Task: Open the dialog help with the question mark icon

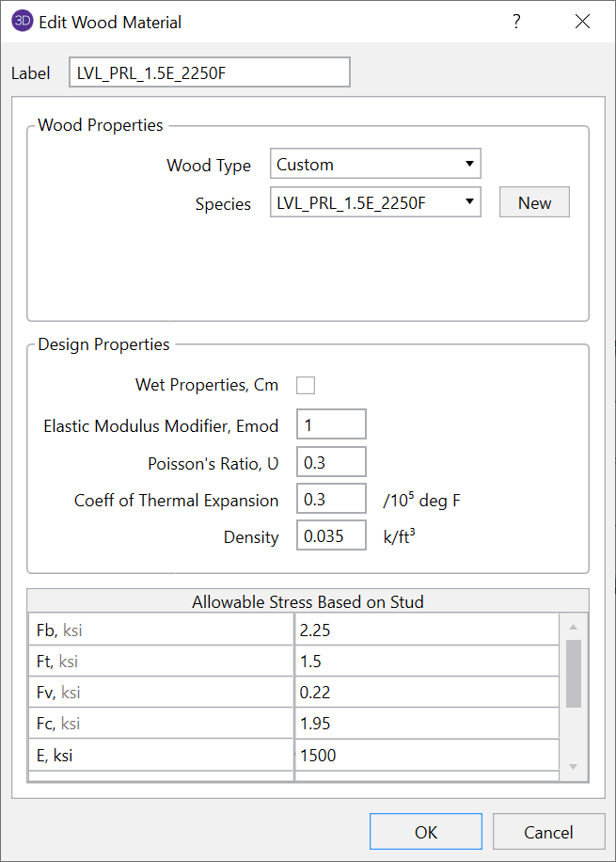Action: pyautogui.click(x=516, y=21)
